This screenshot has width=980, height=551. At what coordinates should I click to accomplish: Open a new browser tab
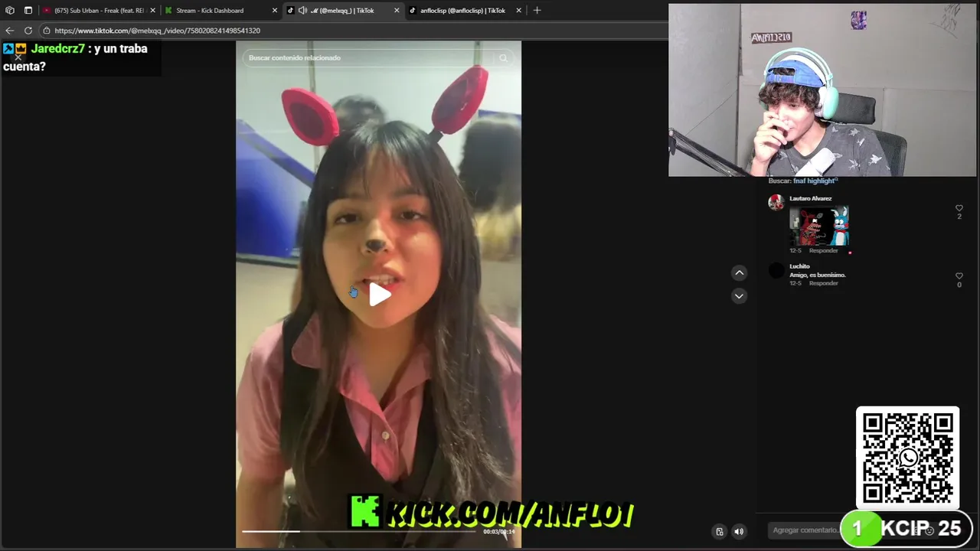(537, 11)
